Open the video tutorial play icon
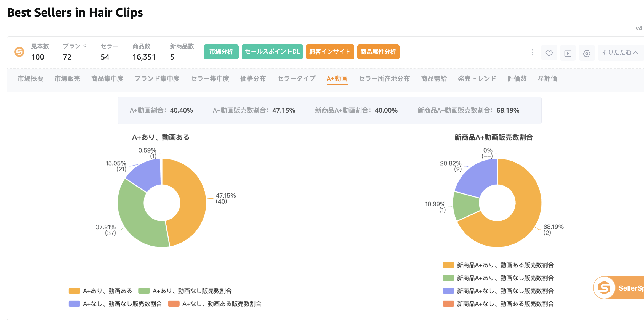 click(568, 53)
